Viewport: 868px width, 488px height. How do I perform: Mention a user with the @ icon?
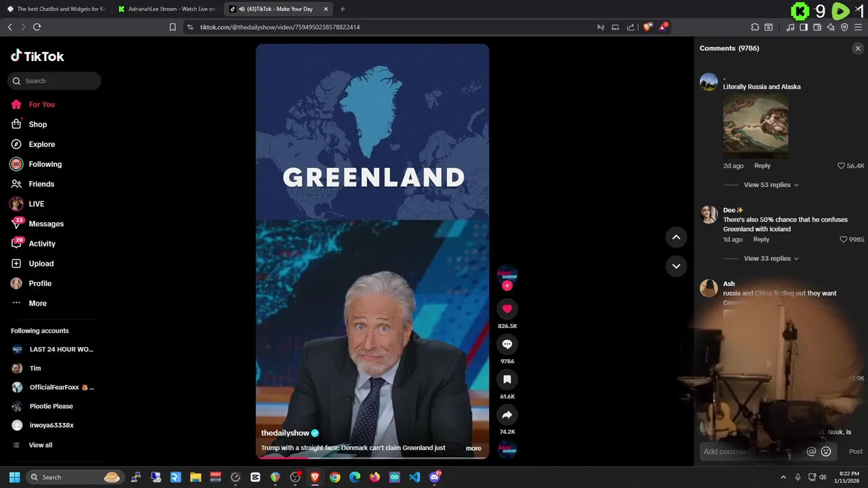tap(811, 451)
